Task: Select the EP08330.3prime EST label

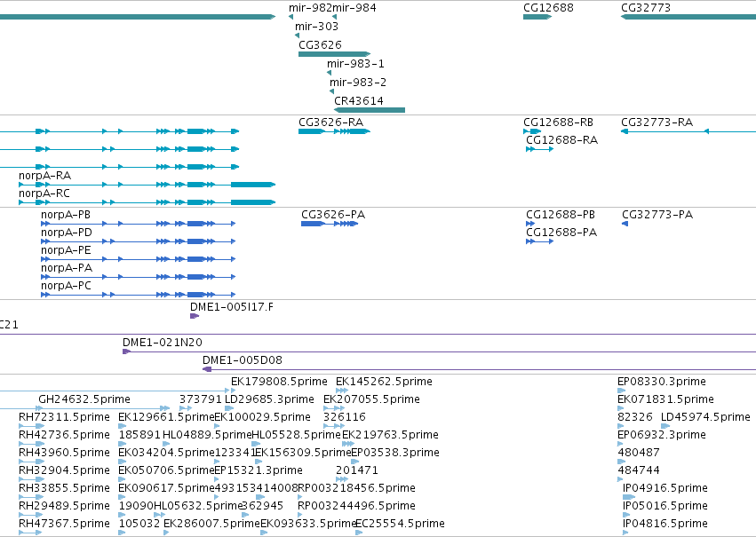Action: coord(662,382)
